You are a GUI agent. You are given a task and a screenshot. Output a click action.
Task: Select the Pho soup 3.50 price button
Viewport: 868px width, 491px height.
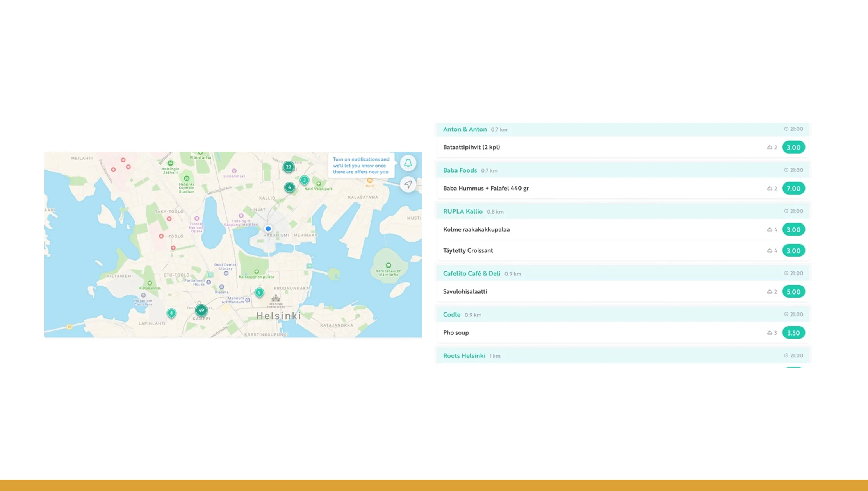(793, 333)
